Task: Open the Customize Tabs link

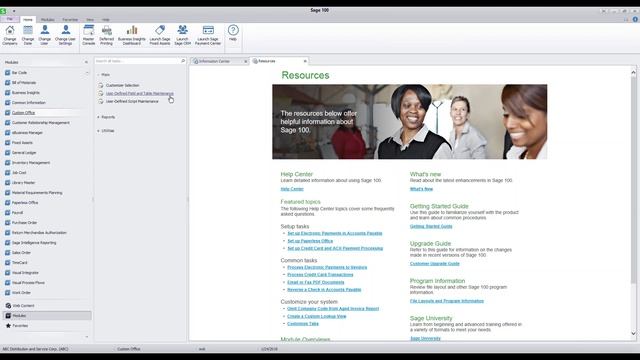Action: point(303,324)
